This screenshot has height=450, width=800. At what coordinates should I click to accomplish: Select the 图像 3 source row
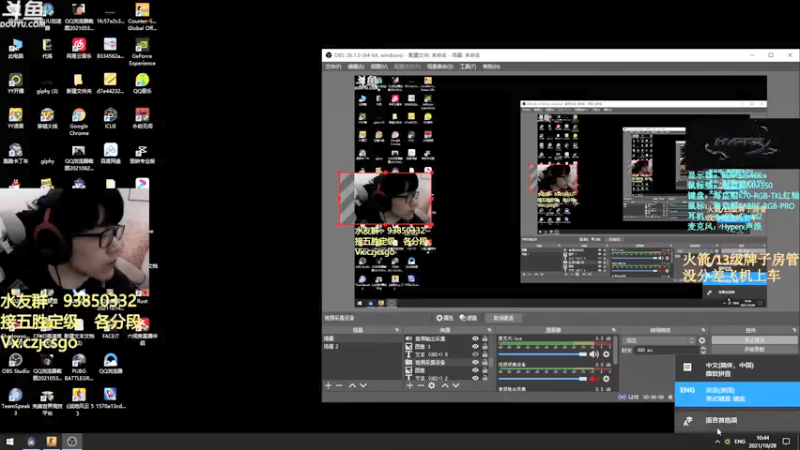[448, 346]
